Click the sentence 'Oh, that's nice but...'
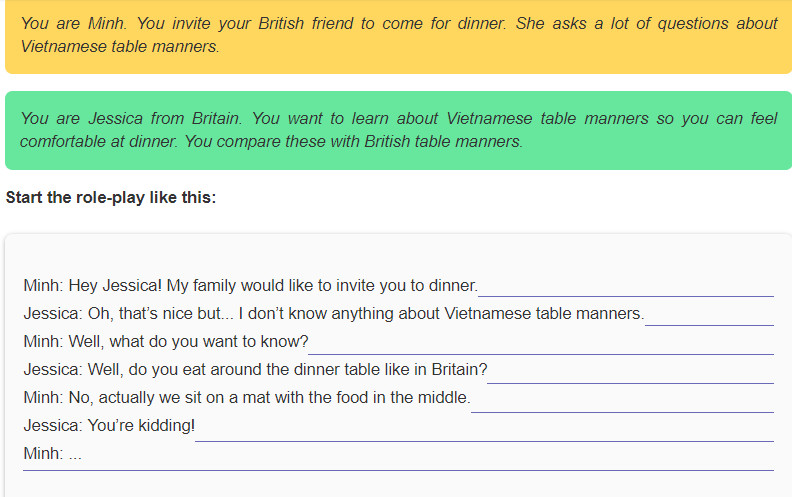Image resolution: width=792 pixels, height=497 pixels. pyautogui.click(x=161, y=314)
